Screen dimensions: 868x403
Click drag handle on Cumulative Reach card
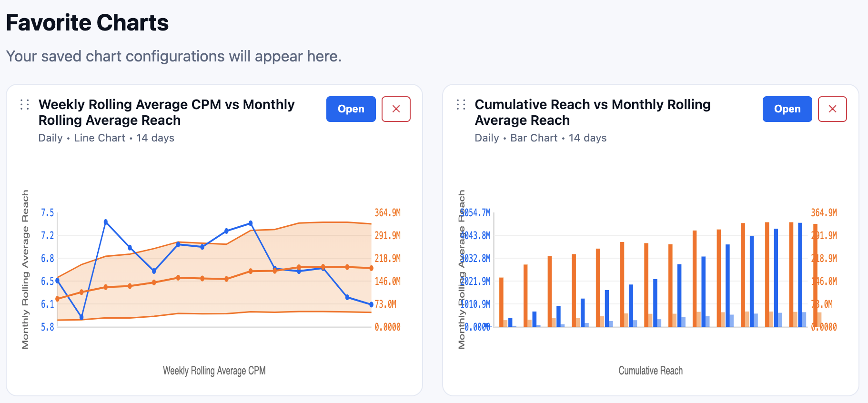coord(461,104)
